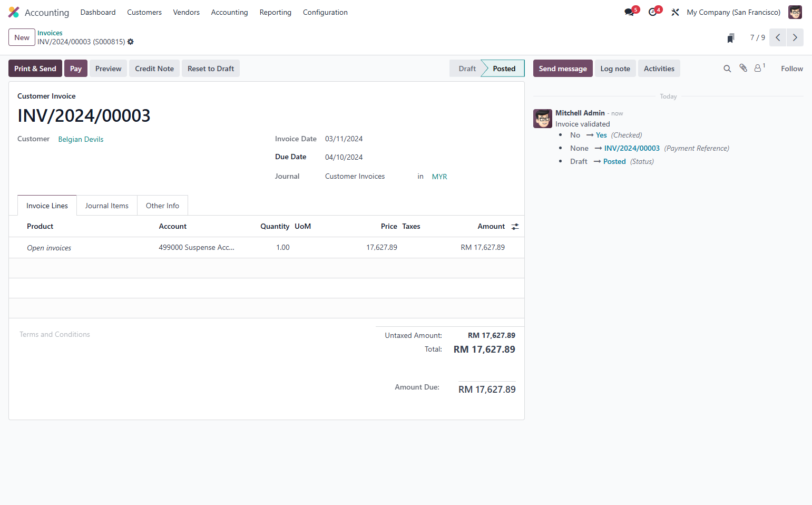Click the Open invoices line row
The height and width of the screenshot is (505, 812).
point(267,248)
